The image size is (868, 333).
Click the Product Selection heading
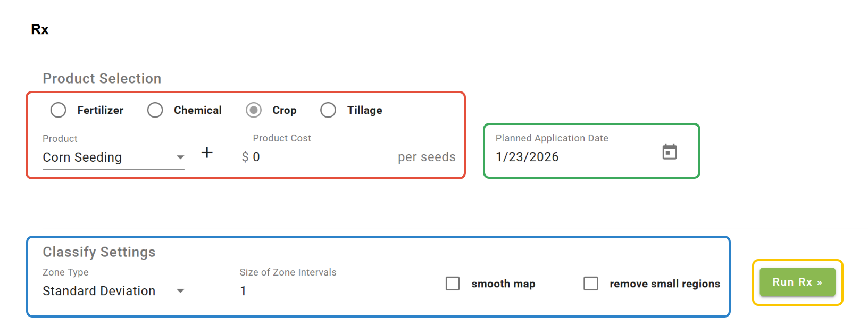coord(102,79)
